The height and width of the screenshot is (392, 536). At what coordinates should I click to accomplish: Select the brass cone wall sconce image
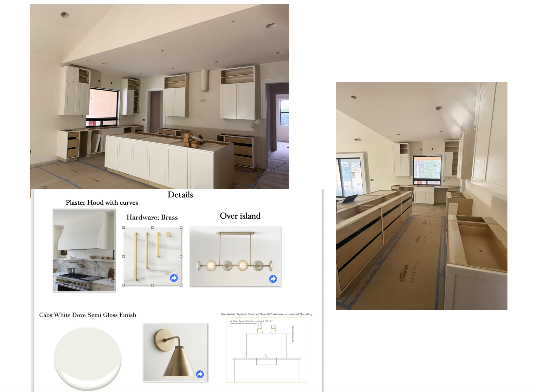coord(175,352)
